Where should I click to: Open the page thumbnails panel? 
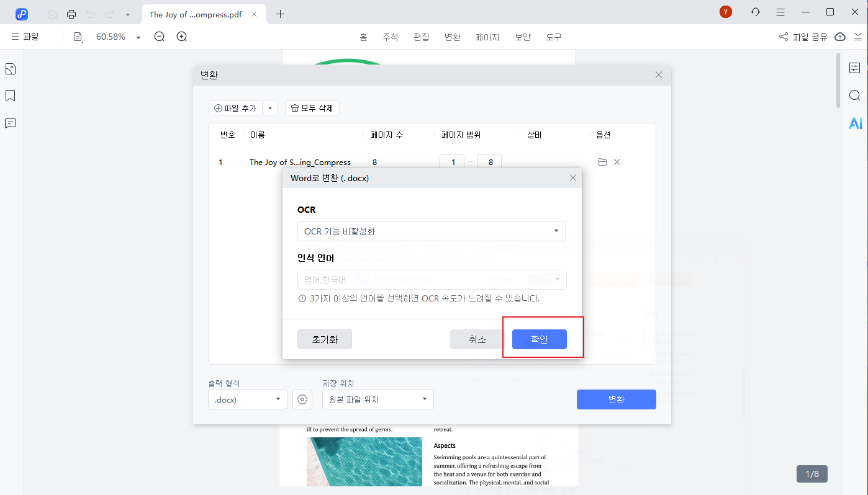click(10, 68)
